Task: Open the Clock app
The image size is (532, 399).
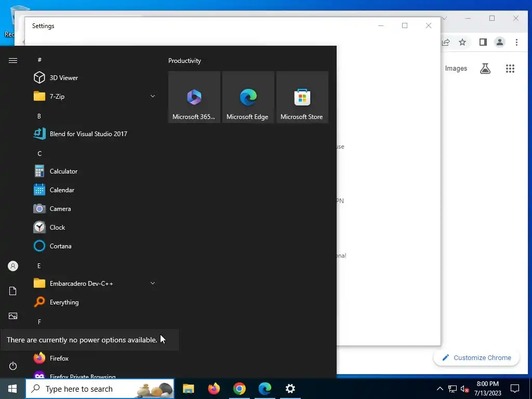Action: pos(95,228)
